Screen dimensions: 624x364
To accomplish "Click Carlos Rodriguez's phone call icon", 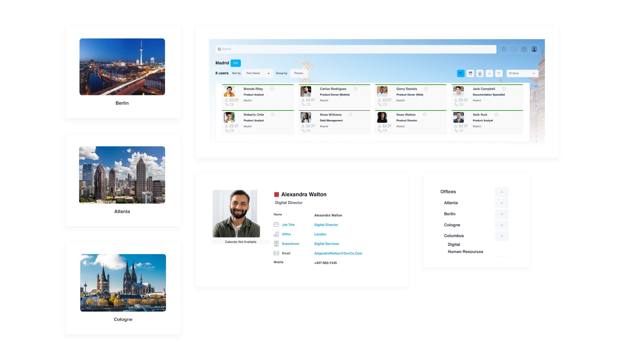I will click(x=303, y=105).
